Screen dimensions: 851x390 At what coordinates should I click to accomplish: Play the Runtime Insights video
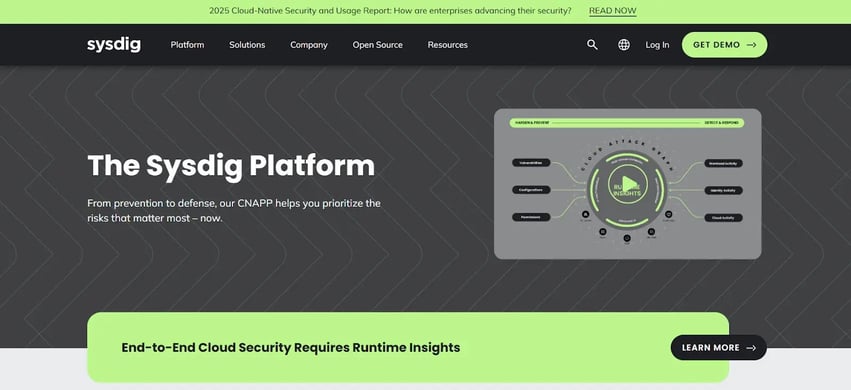click(627, 184)
